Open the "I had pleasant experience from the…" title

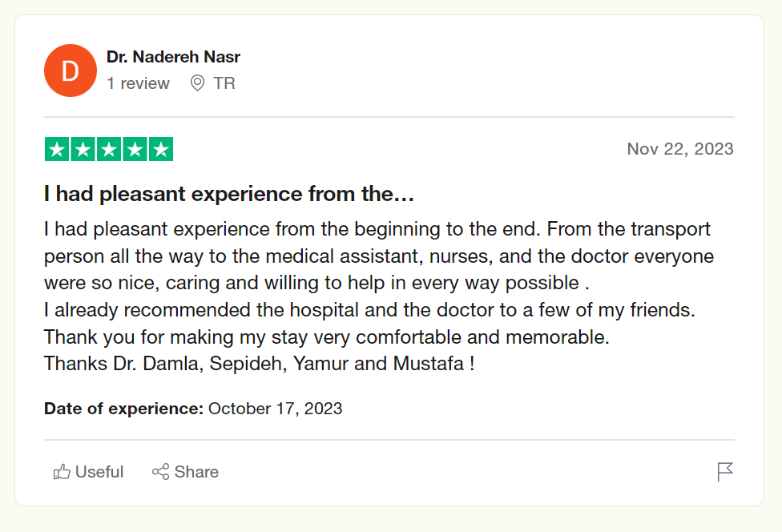tap(229, 194)
